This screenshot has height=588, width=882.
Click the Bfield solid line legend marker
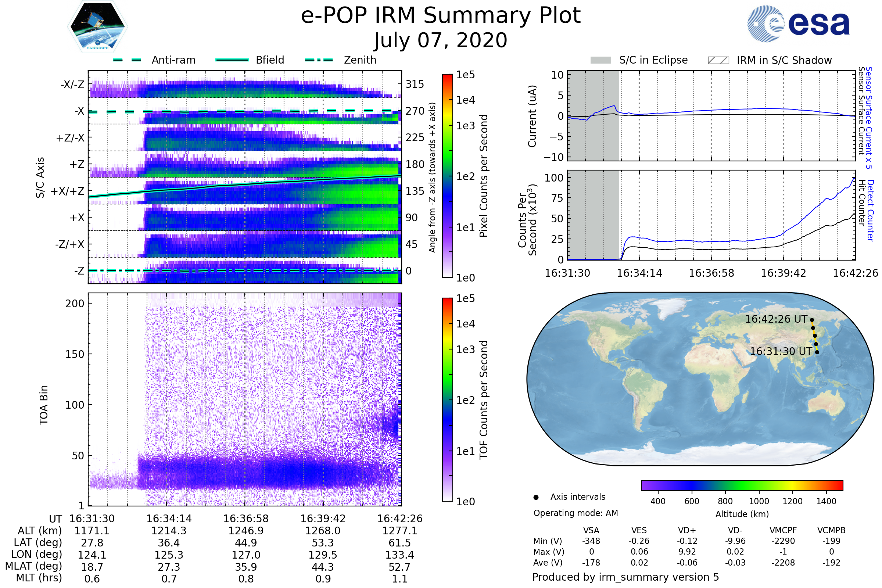coord(232,60)
